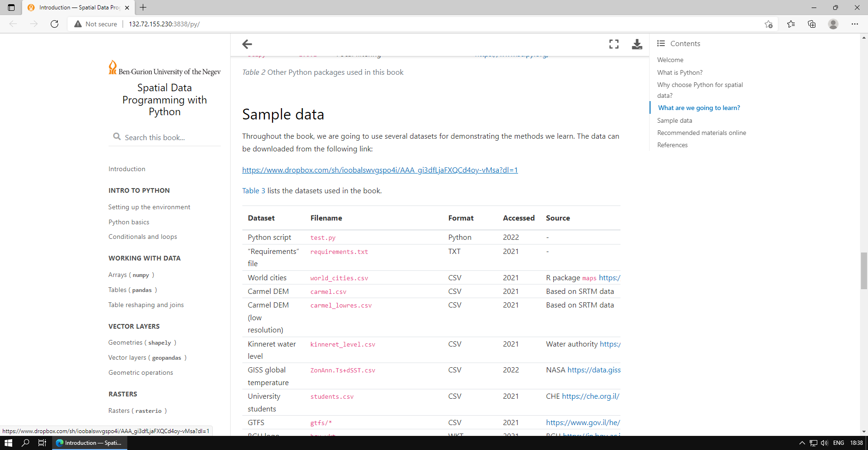Open the NASA data.giss source link
This screenshot has width=868, height=450.
click(594, 370)
